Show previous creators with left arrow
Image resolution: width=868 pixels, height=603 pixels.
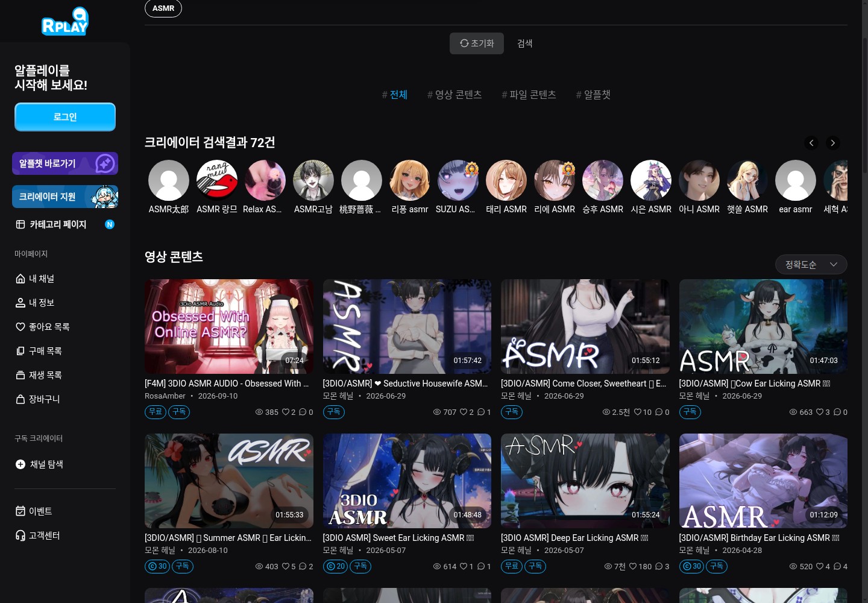click(x=811, y=143)
